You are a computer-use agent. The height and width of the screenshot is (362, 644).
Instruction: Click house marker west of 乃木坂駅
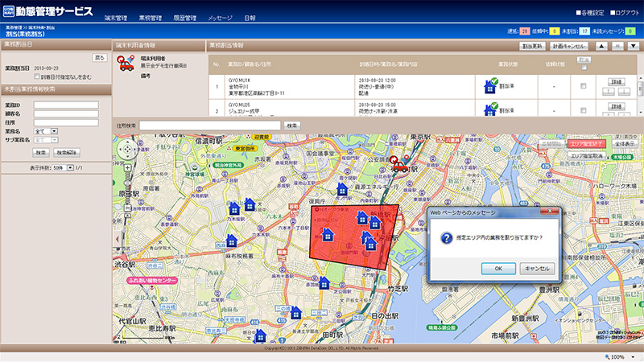[x=234, y=208]
